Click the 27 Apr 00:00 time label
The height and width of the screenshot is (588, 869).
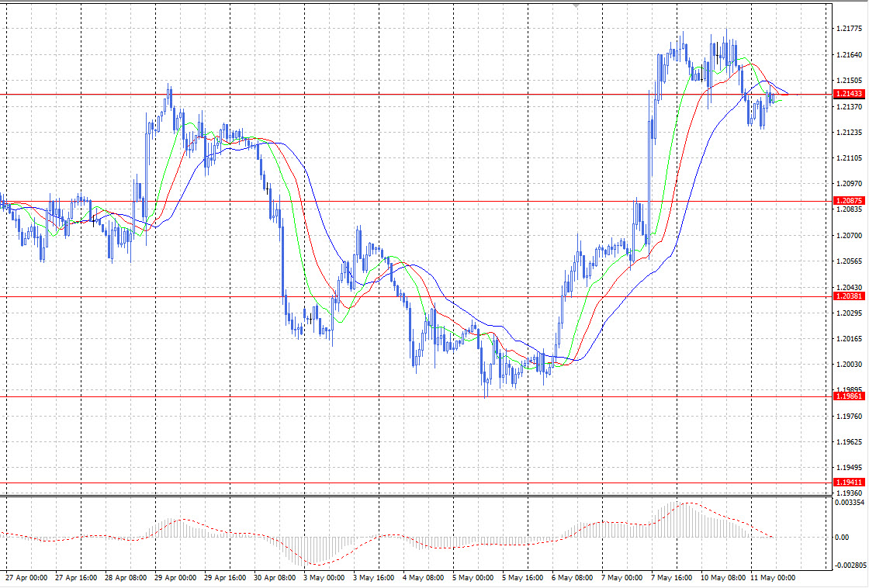[x=26, y=577]
